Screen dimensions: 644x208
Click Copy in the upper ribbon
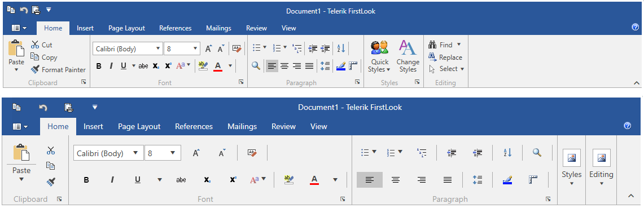(44, 57)
